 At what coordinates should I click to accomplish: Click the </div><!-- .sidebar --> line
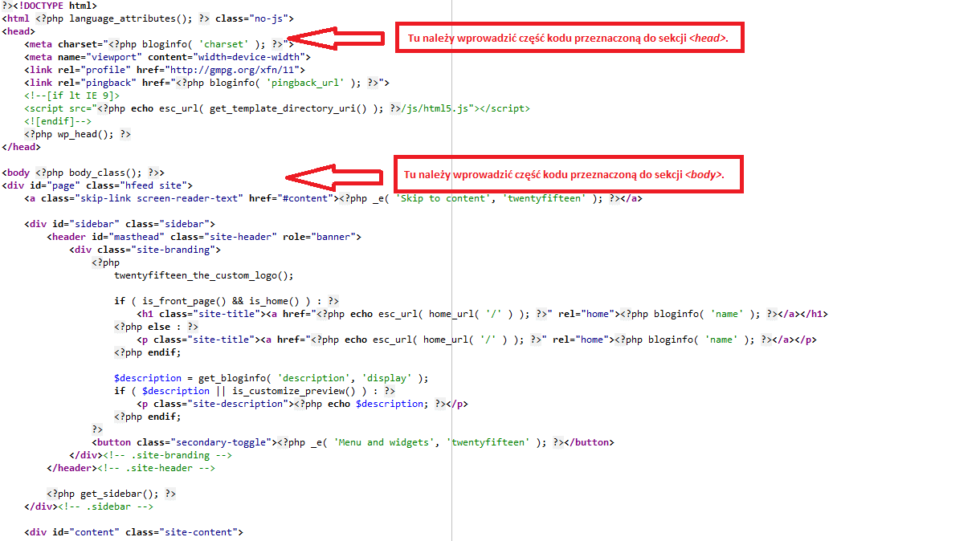[88, 506]
